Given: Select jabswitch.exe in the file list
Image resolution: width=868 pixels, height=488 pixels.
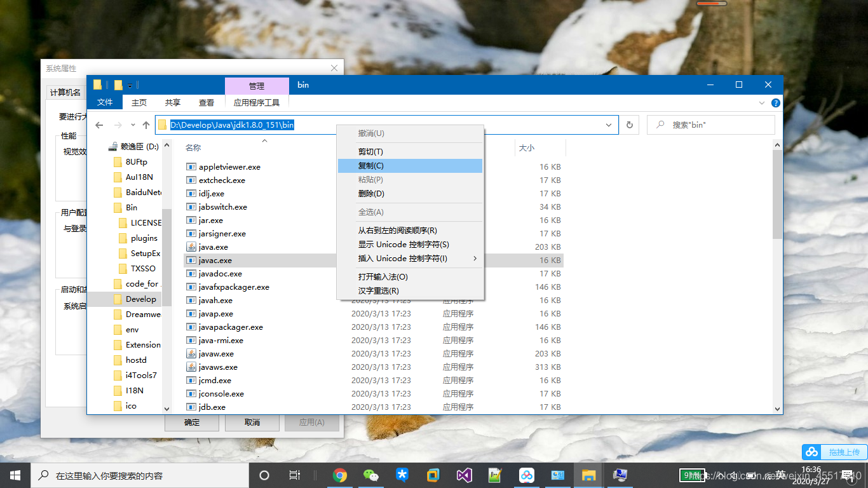Looking at the screenshot, I should (x=223, y=207).
